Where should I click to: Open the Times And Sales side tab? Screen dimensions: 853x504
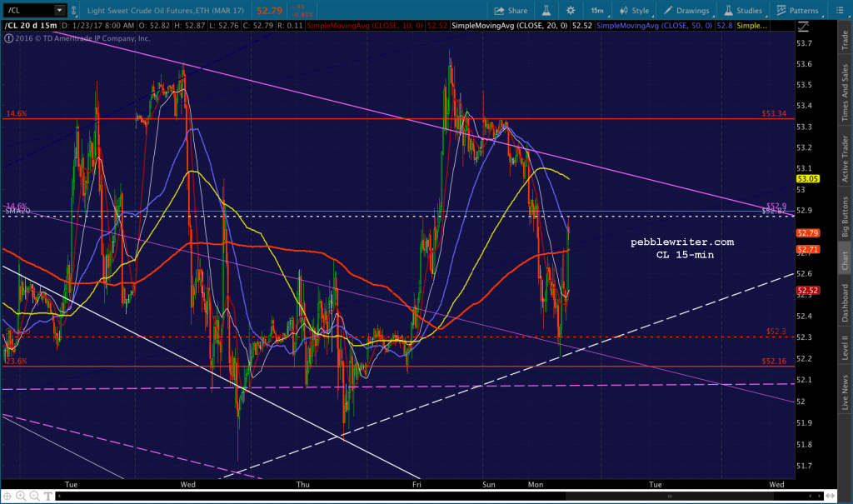tap(845, 92)
